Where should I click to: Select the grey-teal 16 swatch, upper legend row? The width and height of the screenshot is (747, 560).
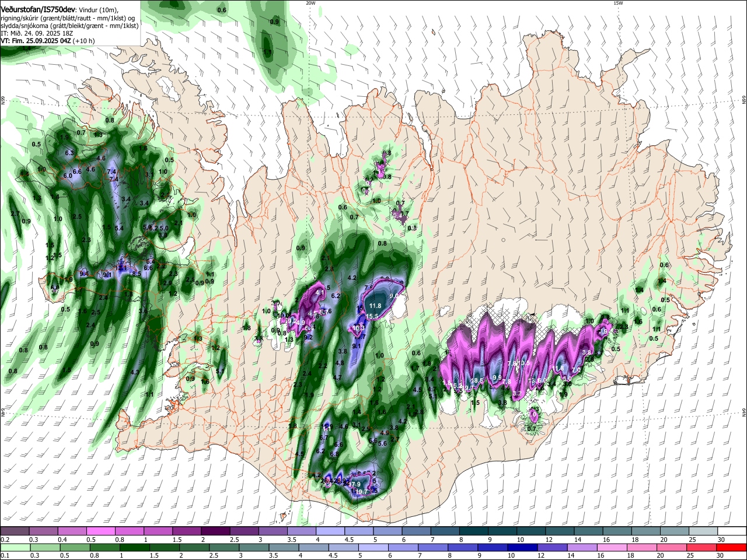pos(617,531)
